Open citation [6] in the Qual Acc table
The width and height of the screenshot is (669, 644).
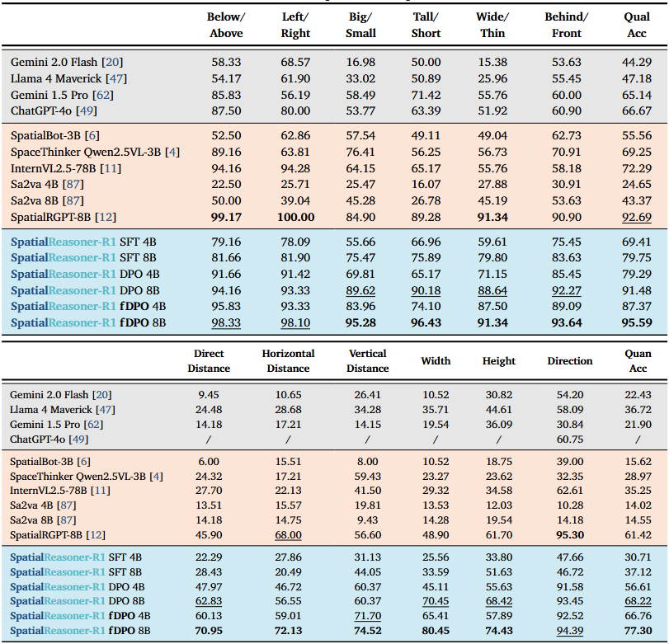pos(92,135)
